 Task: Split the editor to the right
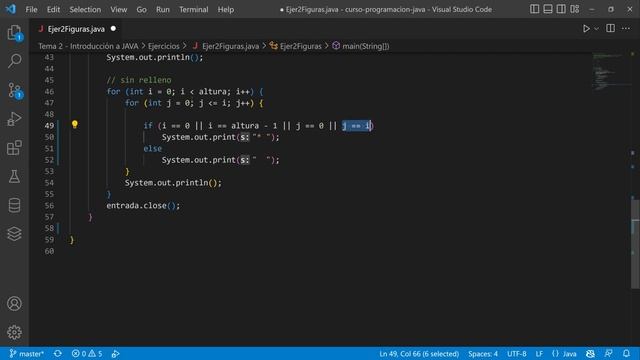click(x=610, y=28)
